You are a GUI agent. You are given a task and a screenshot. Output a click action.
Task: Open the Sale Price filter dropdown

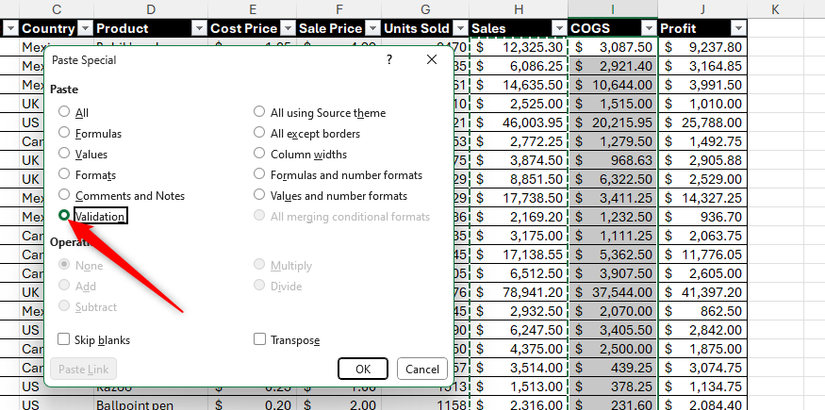(373, 28)
